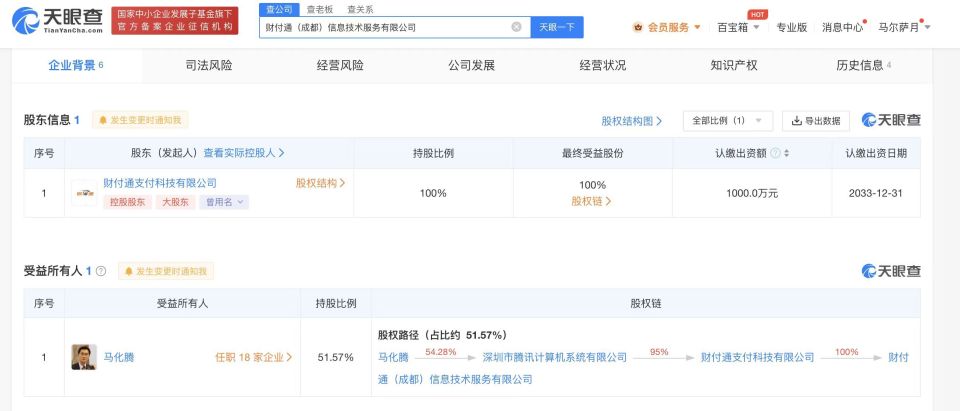Open 会员服务 dropdown menu

674,27
